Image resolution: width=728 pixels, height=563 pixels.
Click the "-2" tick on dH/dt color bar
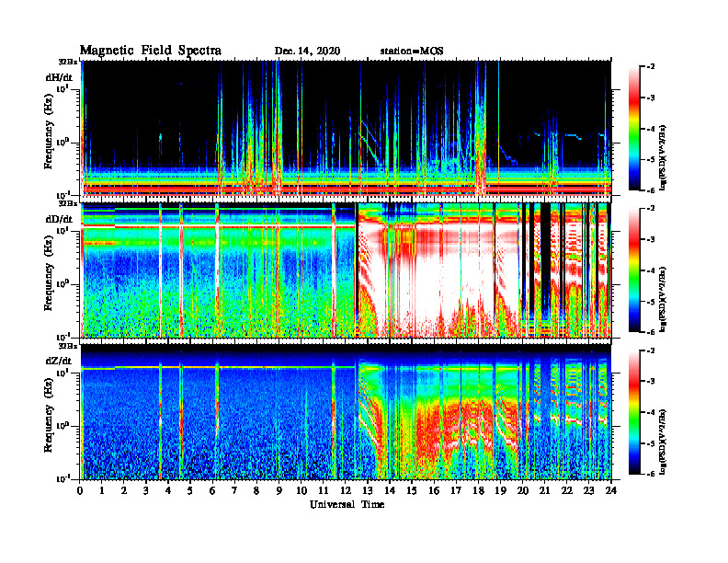651,67
